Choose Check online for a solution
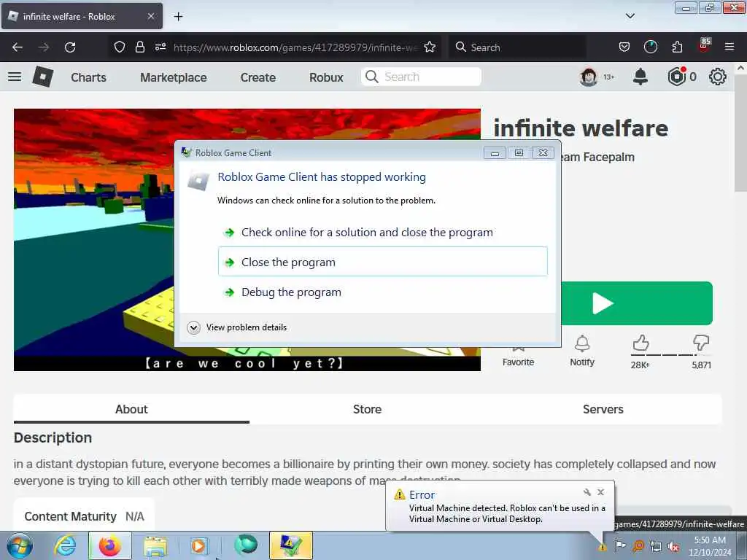747x560 pixels. tap(383, 233)
